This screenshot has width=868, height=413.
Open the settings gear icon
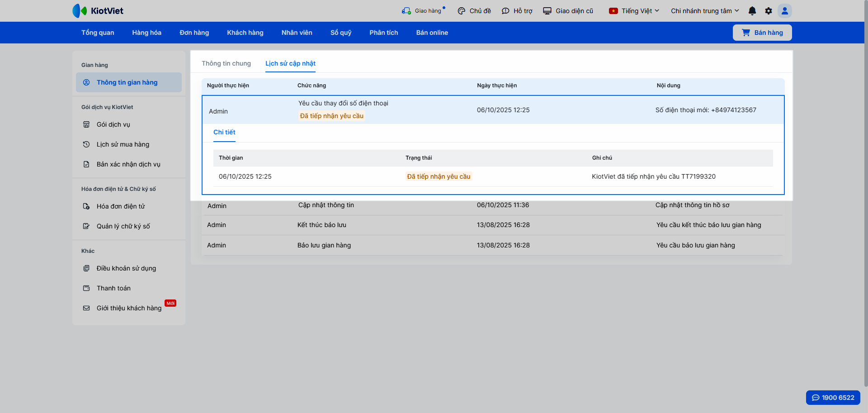coord(769,11)
